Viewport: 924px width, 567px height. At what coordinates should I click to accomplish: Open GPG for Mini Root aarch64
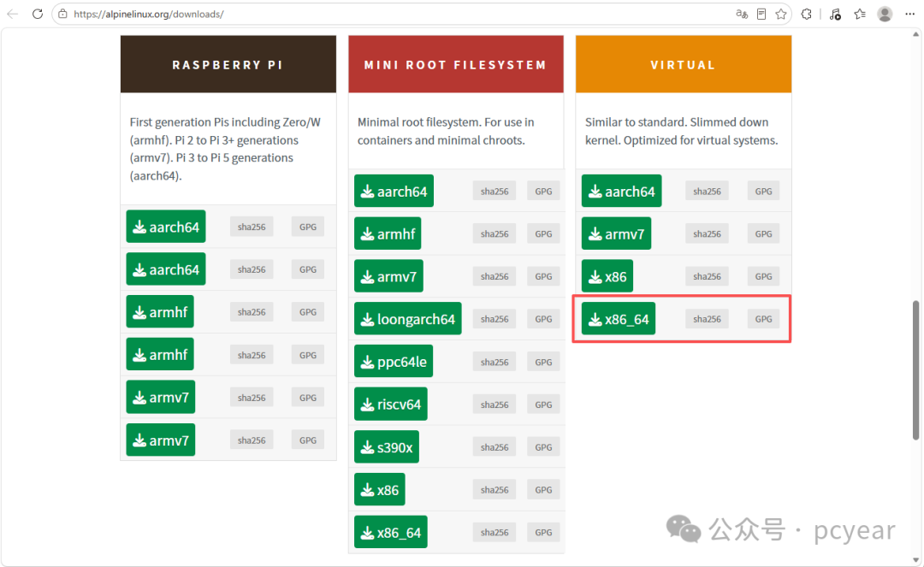click(x=543, y=191)
